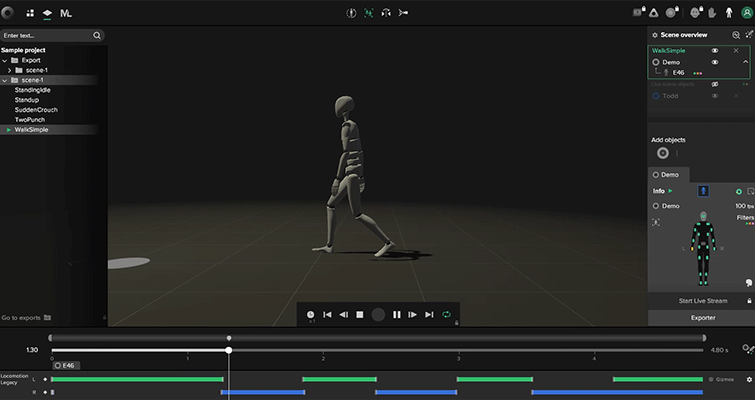Toggle visibility of Live scene objects
Image resolution: width=755 pixels, height=400 pixels.
715,84
